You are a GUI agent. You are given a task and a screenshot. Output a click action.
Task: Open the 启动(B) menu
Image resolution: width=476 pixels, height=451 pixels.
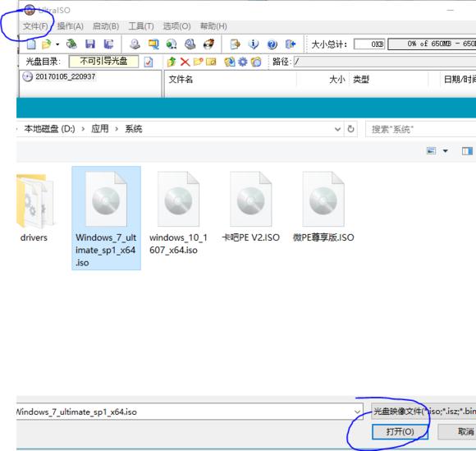click(x=106, y=26)
